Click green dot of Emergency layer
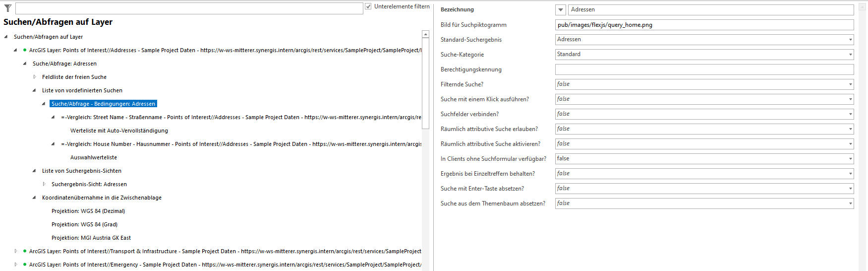This screenshot has height=271, width=868. tap(25, 265)
